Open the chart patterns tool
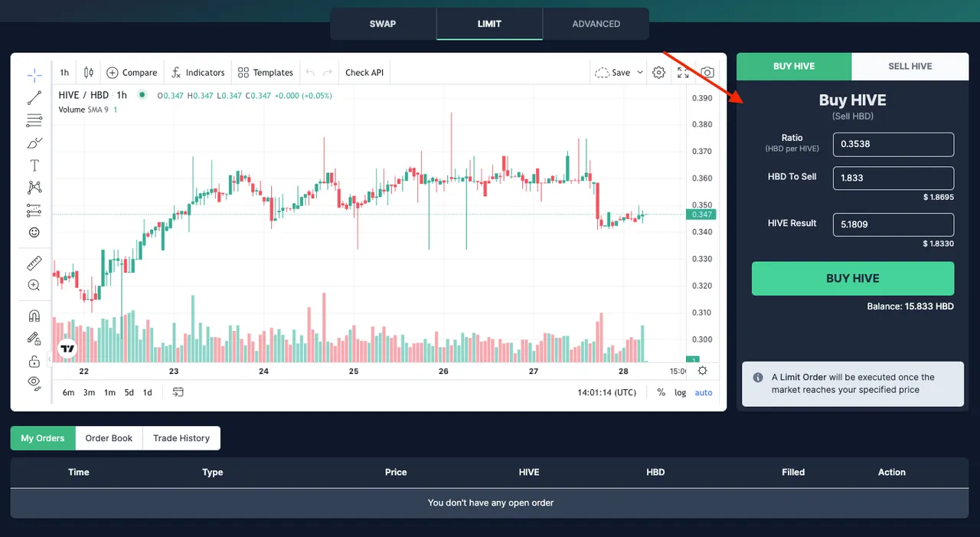The height and width of the screenshot is (537, 980). click(x=34, y=188)
